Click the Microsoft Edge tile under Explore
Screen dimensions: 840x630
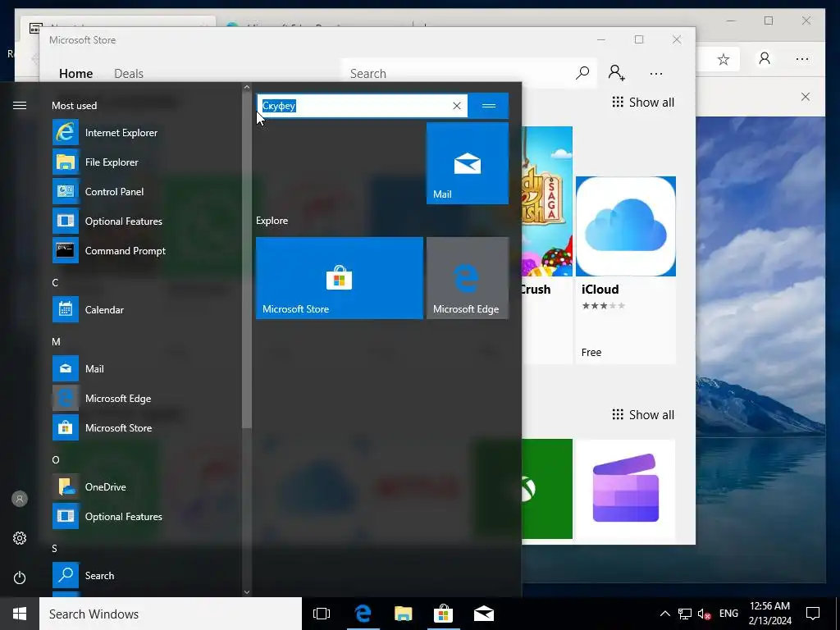[467, 278]
